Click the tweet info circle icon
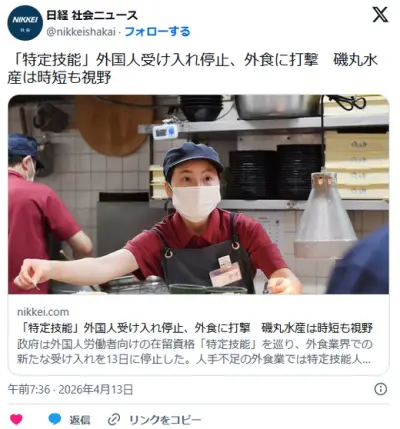 point(381,389)
